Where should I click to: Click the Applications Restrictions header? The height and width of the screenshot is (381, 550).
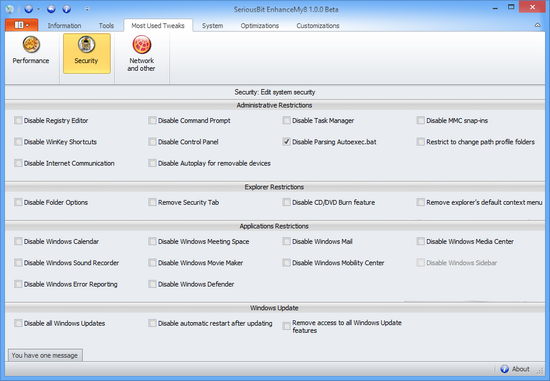pos(274,226)
